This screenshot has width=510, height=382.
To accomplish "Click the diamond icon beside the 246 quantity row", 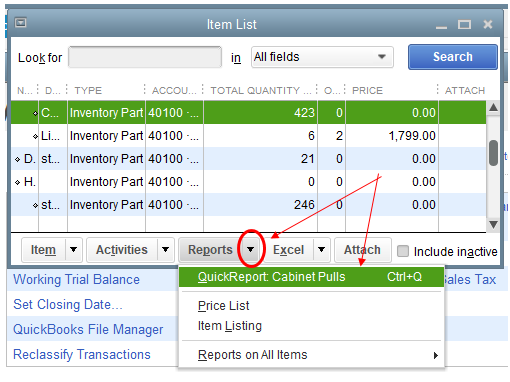I will point(35,205).
